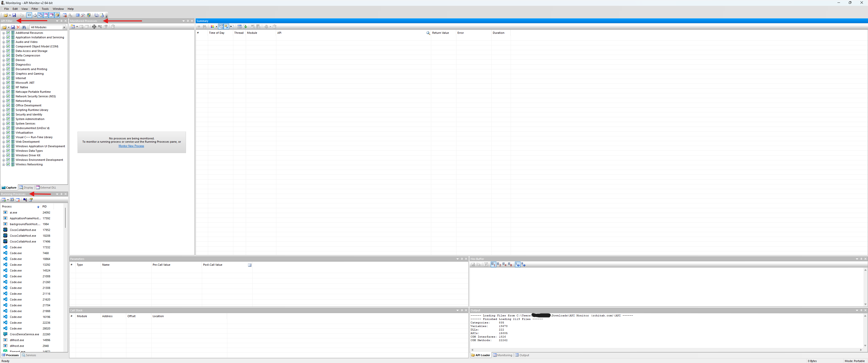The image size is (868, 363).
Task: Click the save icon in main toolbar
Action: [x=14, y=15]
